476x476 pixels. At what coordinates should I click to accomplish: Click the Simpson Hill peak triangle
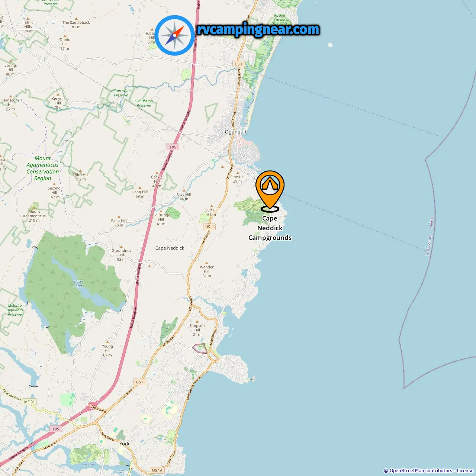[197, 322]
